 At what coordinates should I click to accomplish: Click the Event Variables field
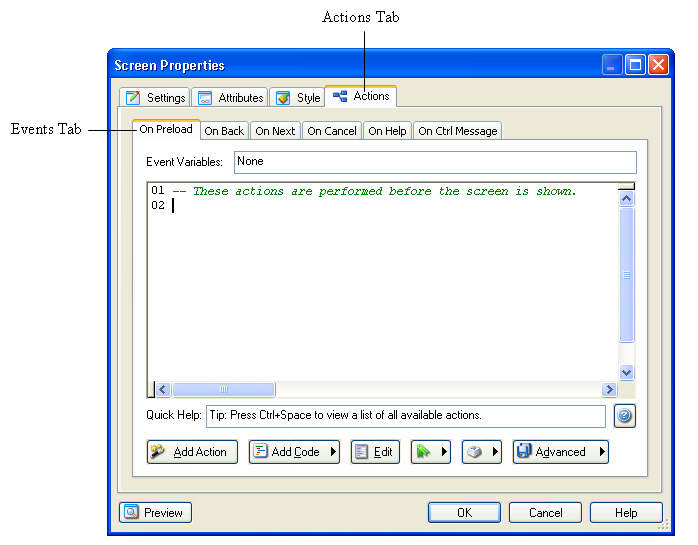435,162
